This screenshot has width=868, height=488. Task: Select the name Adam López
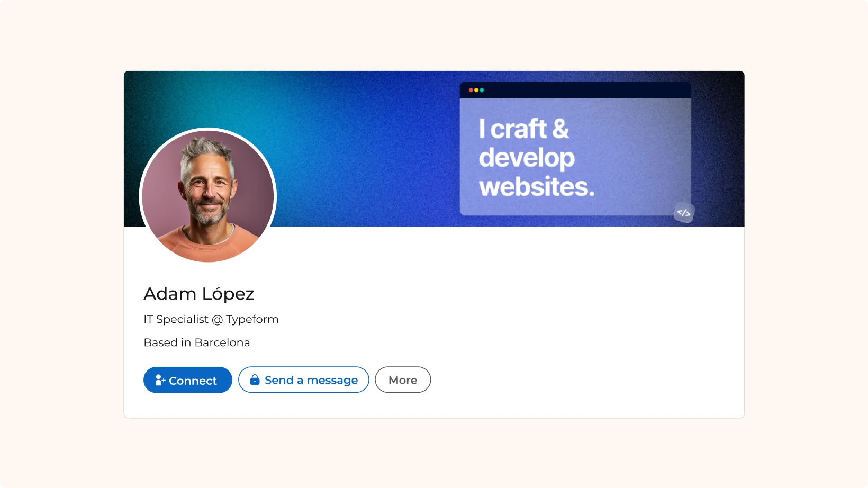[x=199, y=294]
